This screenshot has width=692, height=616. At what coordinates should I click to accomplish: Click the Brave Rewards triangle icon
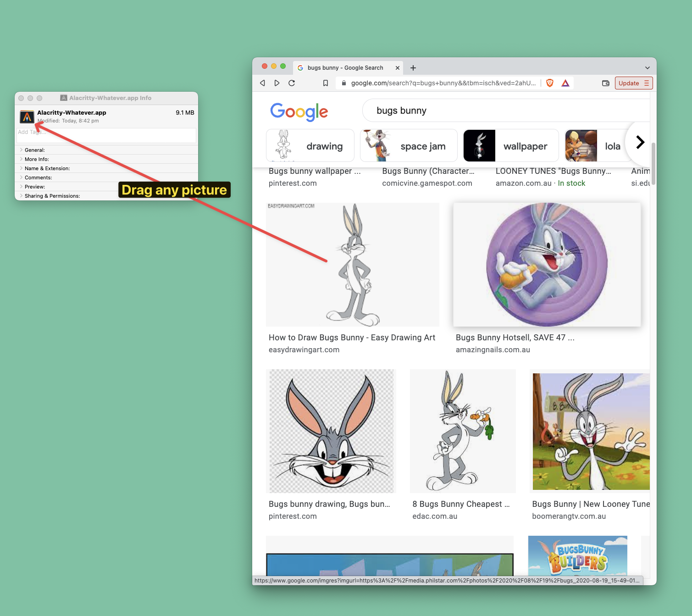click(x=565, y=83)
